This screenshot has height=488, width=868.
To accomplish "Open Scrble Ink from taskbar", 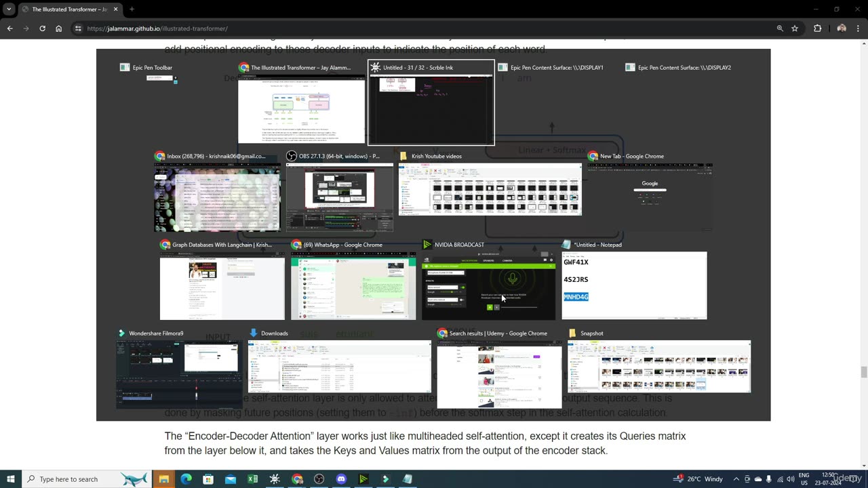I will 275,479.
